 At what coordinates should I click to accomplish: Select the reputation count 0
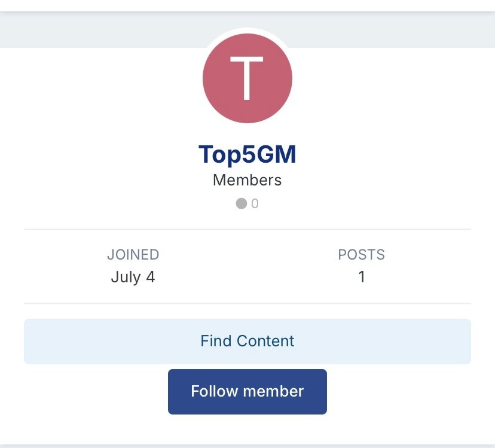coord(255,204)
